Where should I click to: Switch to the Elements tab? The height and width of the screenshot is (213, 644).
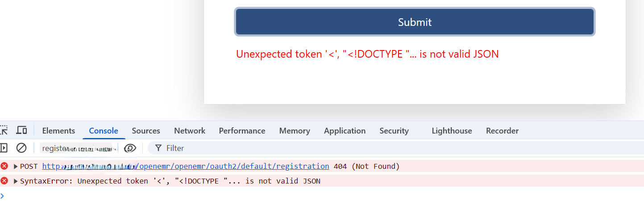pyautogui.click(x=58, y=131)
